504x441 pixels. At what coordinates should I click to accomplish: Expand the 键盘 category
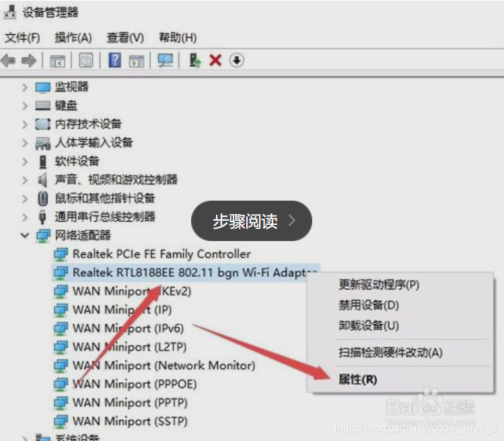(25, 106)
